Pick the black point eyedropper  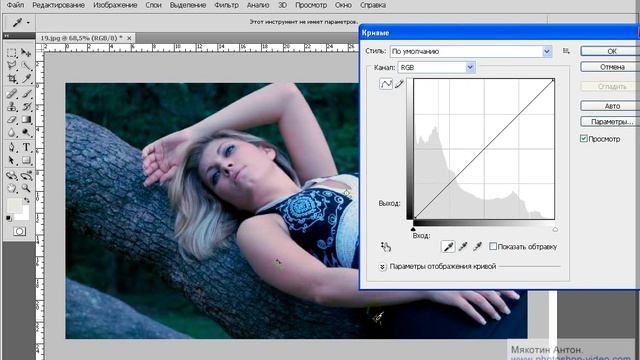pyautogui.click(x=448, y=247)
